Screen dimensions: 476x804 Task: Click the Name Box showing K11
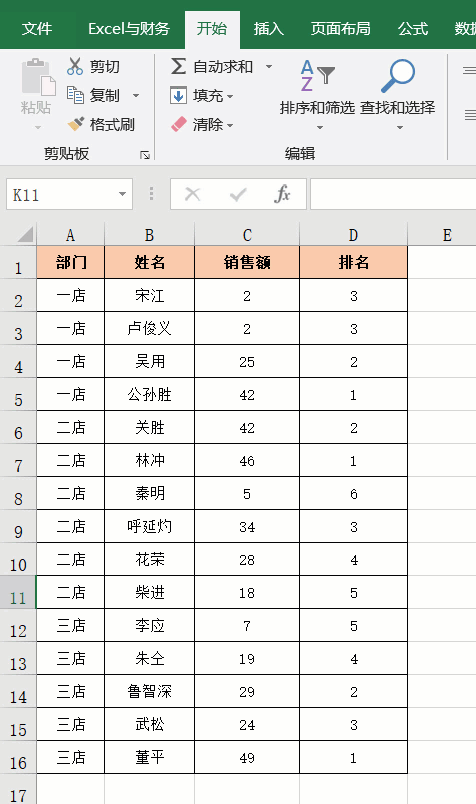pyautogui.click(x=69, y=194)
